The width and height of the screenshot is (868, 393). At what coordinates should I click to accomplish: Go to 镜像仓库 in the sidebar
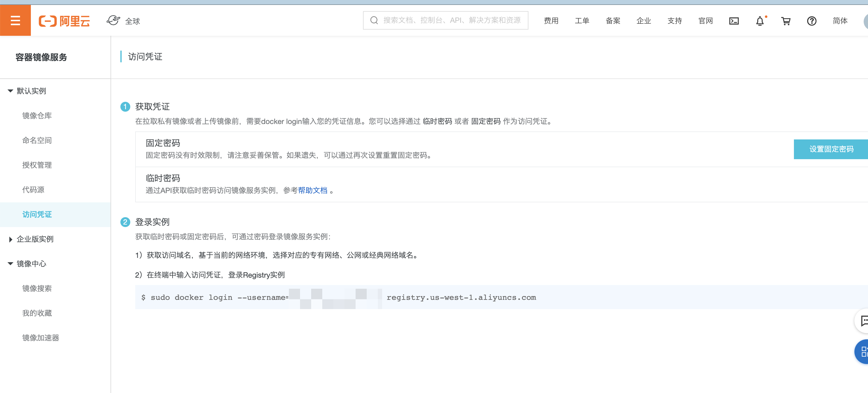pos(37,115)
